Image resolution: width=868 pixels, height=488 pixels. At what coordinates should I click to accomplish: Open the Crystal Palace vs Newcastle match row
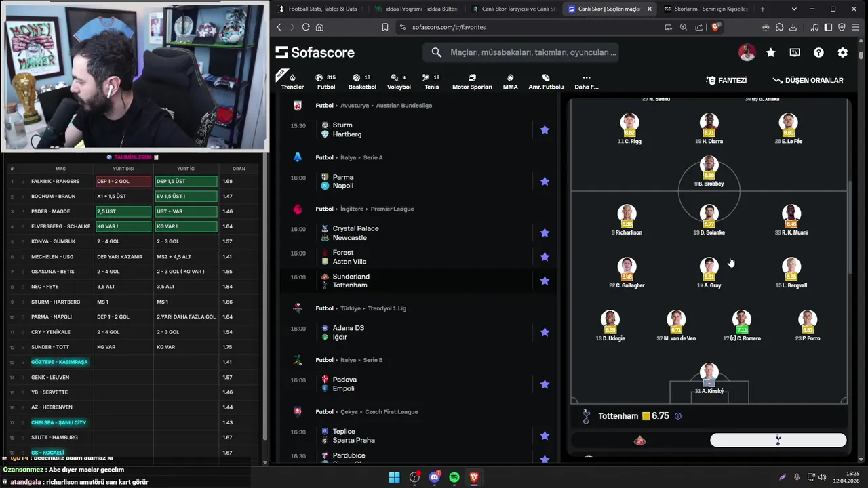click(x=418, y=232)
